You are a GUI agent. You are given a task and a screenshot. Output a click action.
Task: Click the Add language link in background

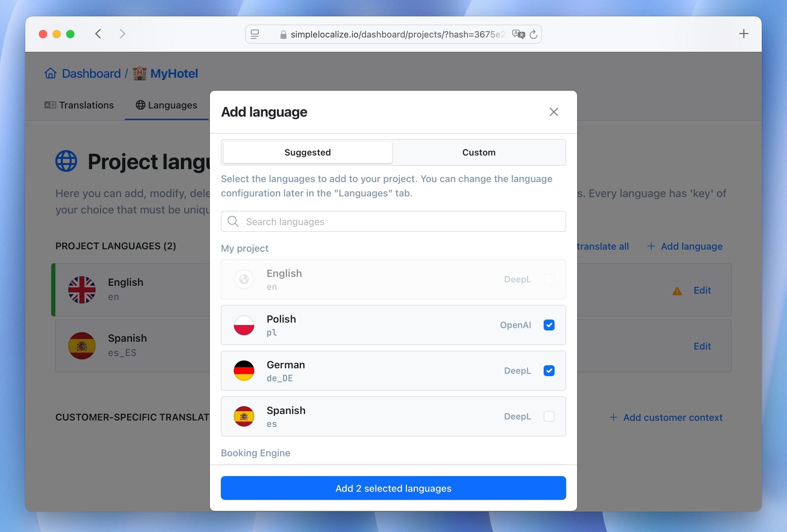tap(692, 246)
